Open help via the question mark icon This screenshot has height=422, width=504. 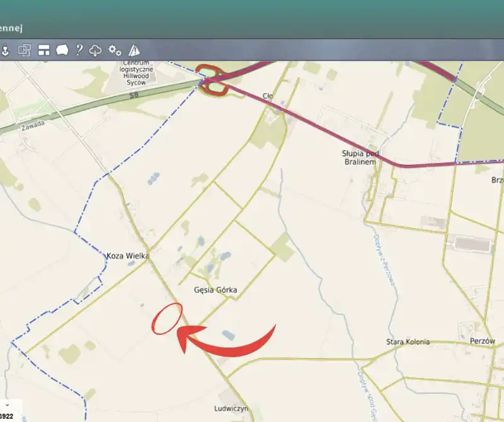(x=79, y=50)
